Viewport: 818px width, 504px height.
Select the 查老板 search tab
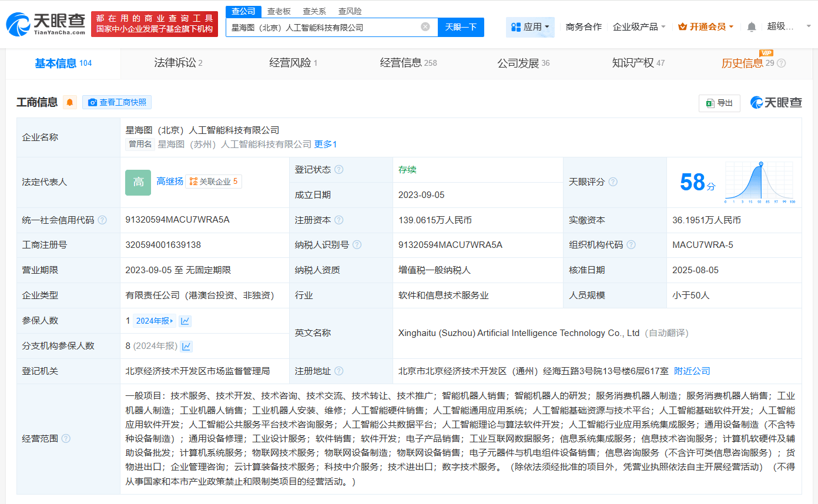[x=279, y=11]
